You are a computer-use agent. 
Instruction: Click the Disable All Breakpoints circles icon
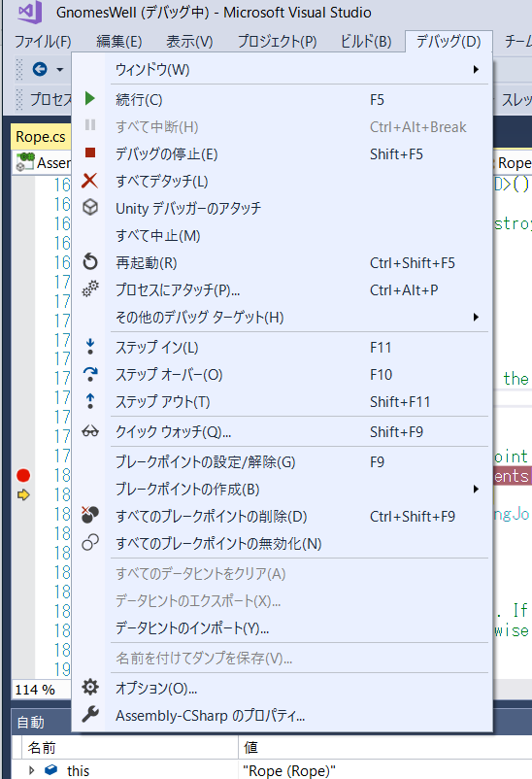tap(90, 543)
